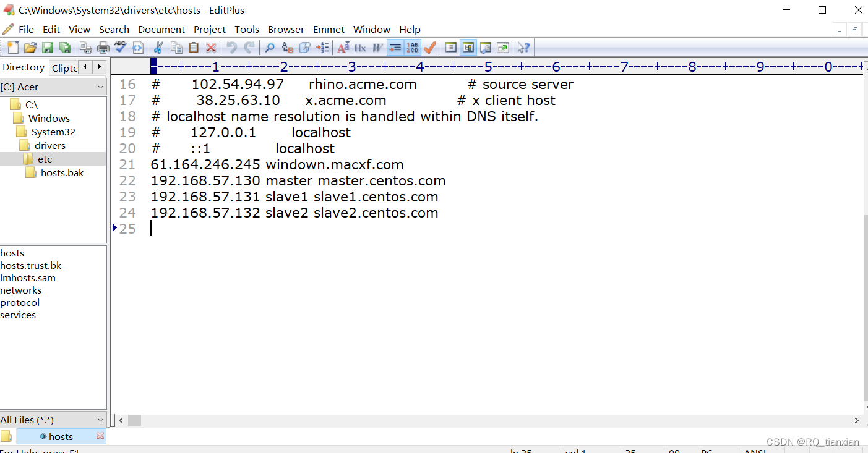Select hosts.trust.bk in the file list

tap(31, 266)
